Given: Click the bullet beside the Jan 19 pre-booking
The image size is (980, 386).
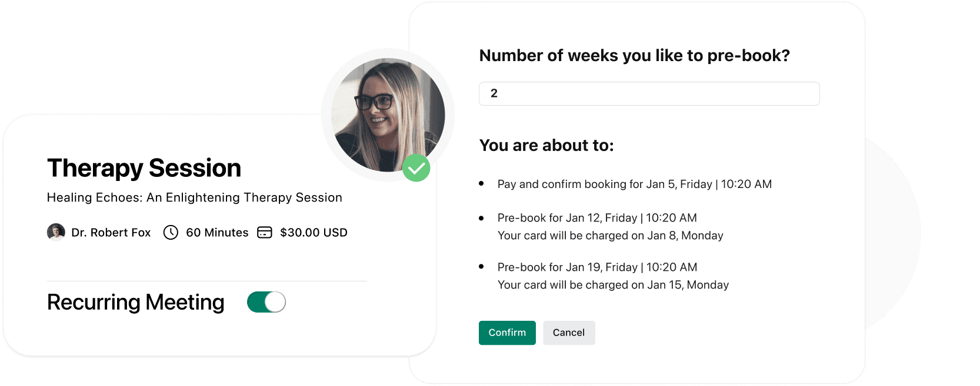Looking at the screenshot, I should pyautogui.click(x=481, y=267).
